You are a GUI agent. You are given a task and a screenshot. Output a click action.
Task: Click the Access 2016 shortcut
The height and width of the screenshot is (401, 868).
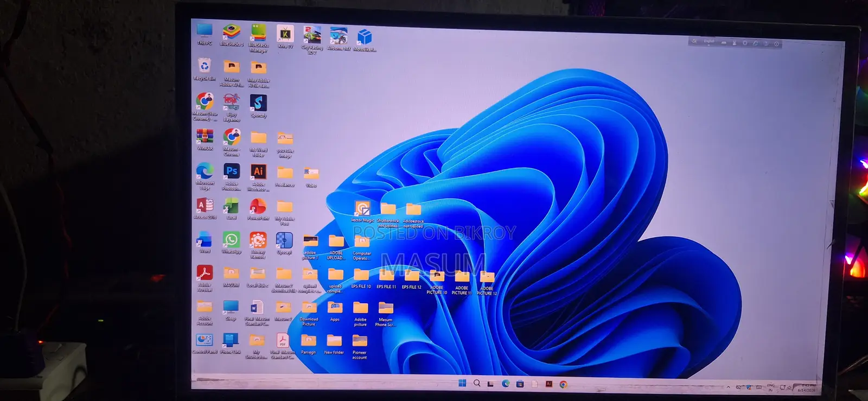click(205, 208)
